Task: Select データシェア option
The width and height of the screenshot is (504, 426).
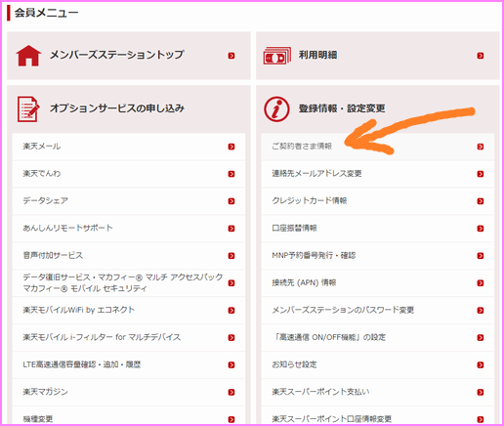Action: [129, 201]
